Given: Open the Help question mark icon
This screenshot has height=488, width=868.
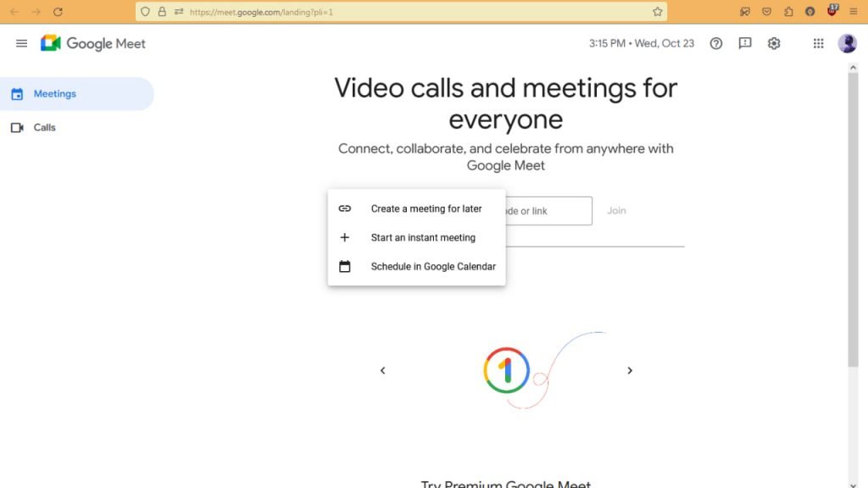Looking at the screenshot, I should coord(715,43).
